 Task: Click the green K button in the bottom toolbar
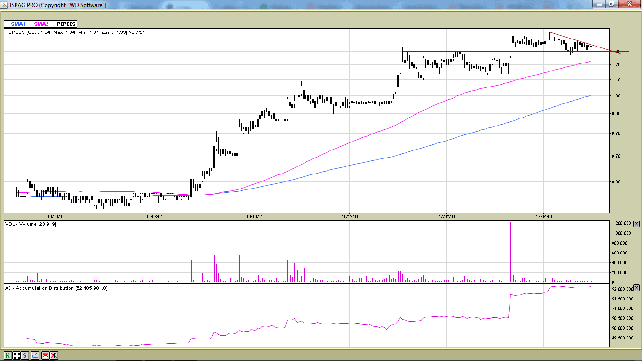[8, 355]
